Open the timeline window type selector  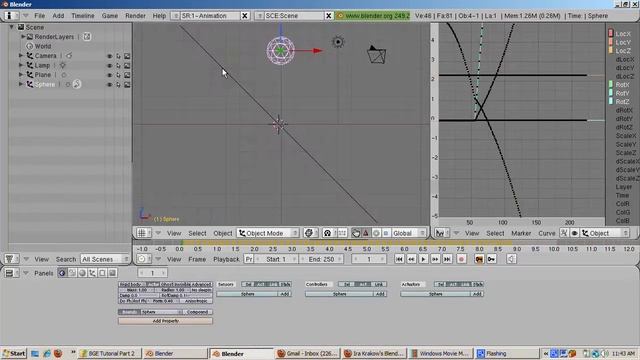point(143,259)
